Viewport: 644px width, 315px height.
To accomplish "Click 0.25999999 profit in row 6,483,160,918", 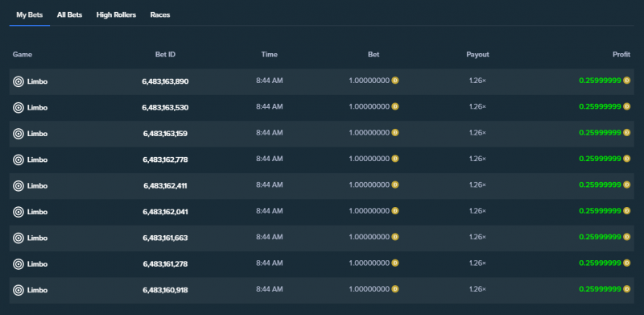I will 600,289.
